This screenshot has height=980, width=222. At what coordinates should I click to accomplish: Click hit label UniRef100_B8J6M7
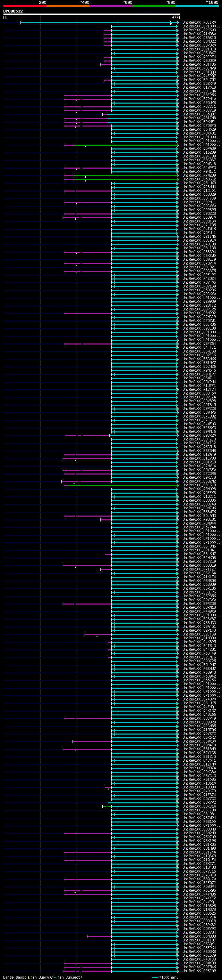199,554
